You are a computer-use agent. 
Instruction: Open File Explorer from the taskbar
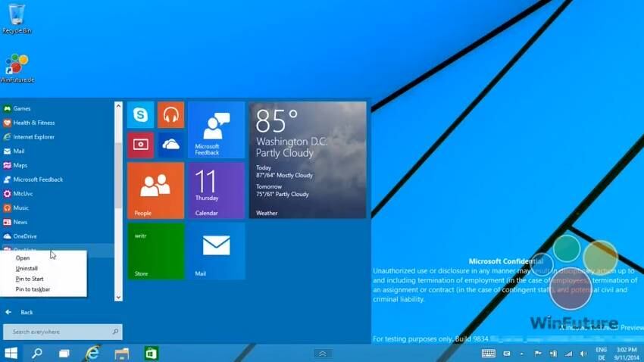coord(122,353)
